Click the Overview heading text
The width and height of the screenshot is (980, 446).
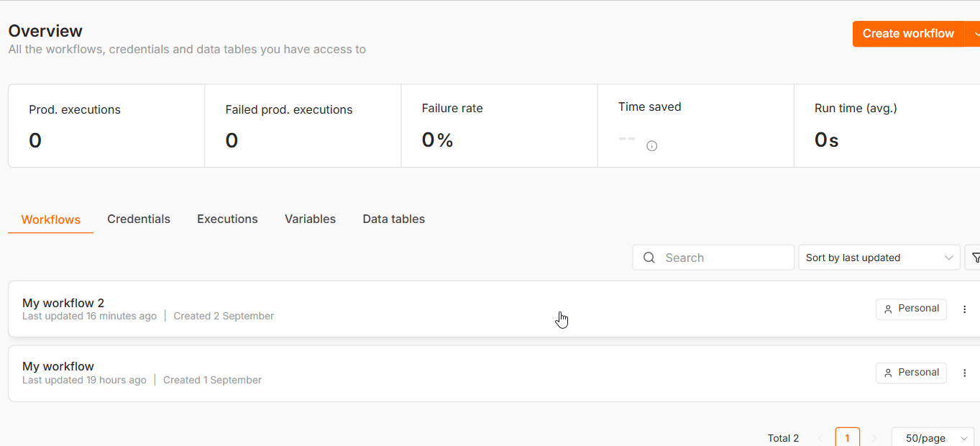[45, 31]
